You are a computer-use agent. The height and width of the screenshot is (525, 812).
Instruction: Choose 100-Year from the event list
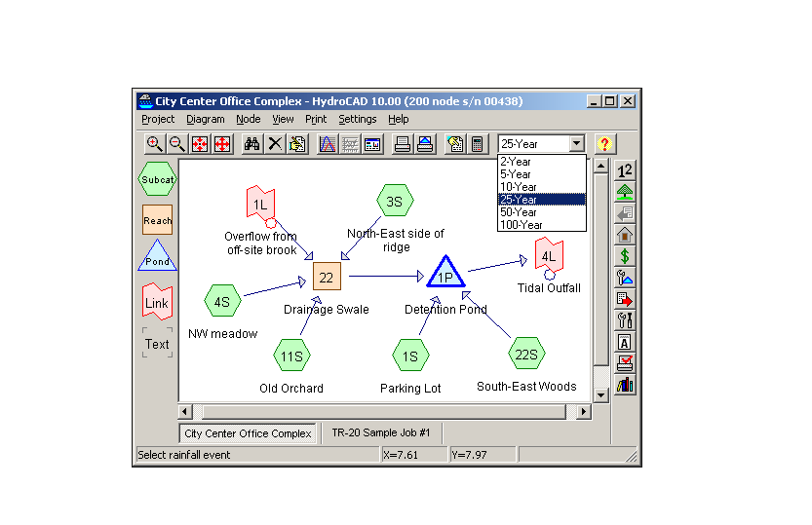(542, 224)
